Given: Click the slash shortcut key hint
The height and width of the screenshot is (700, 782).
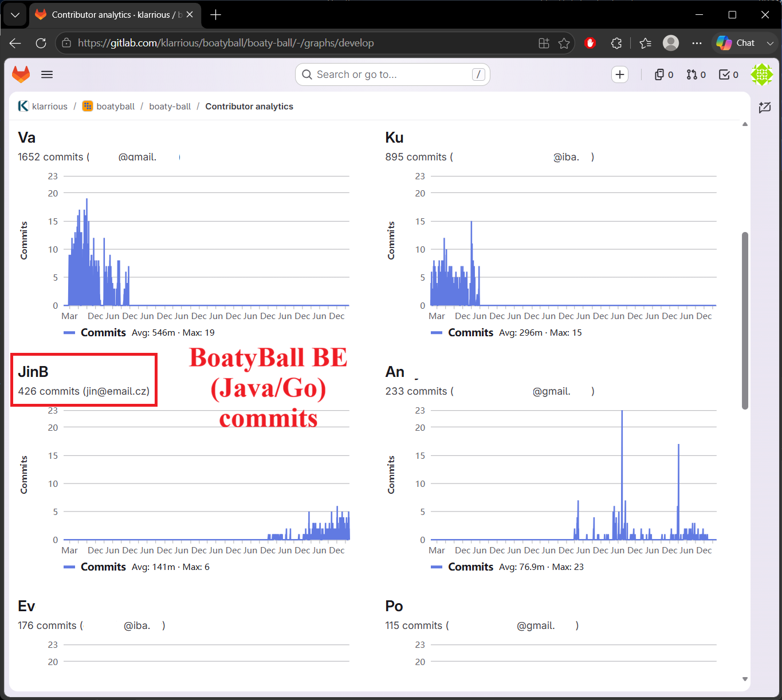Looking at the screenshot, I should (x=478, y=74).
